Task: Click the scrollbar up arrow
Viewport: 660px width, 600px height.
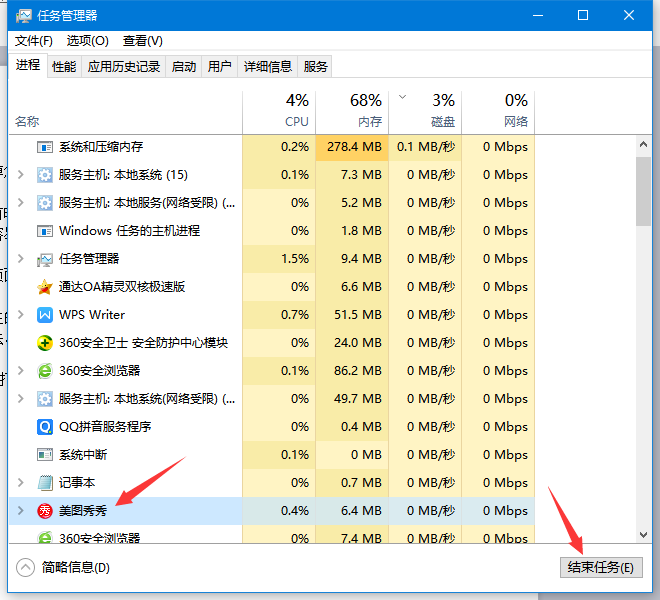Action: click(x=643, y=144)
